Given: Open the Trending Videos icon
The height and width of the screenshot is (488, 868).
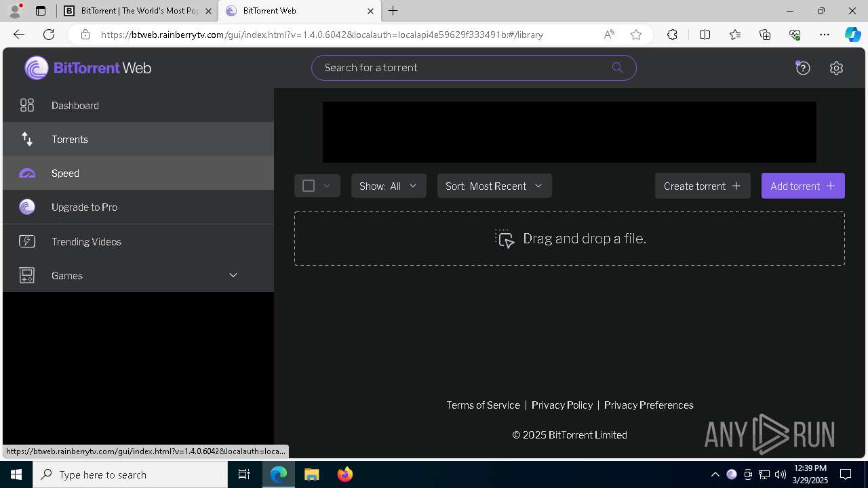Looking at the screenshot, I should (x=27, y=241).
